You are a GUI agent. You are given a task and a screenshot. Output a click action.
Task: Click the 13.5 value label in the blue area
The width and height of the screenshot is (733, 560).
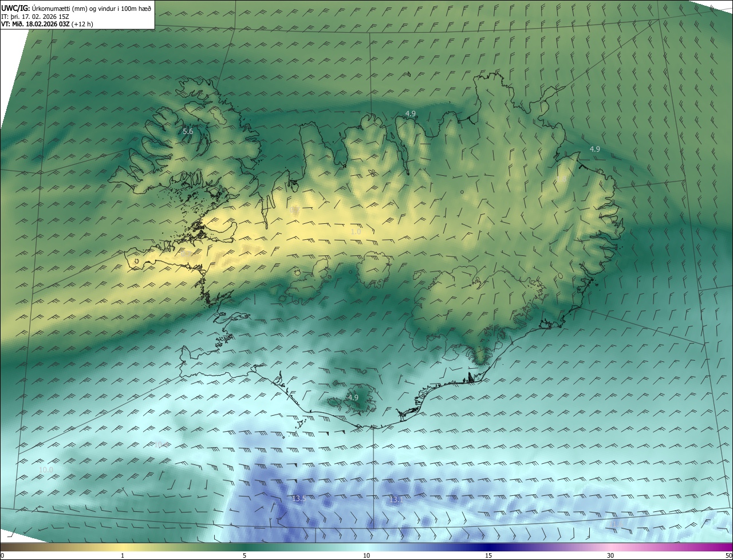tap(299, 499)
